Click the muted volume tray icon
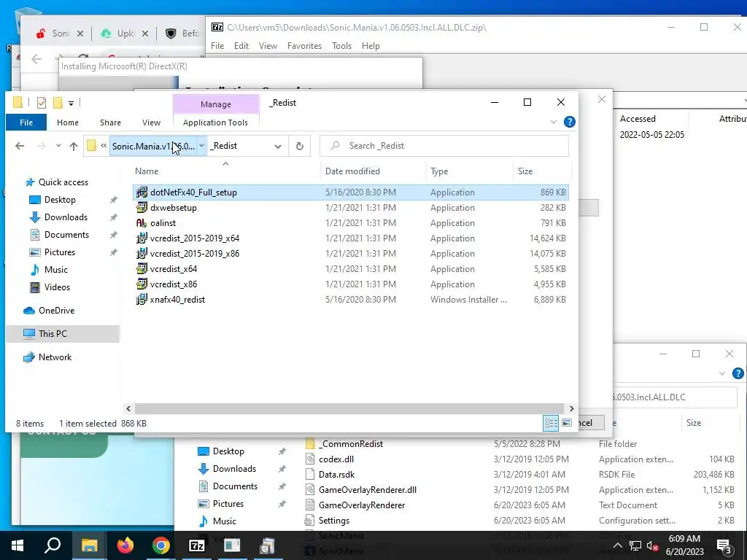The height and width of the screenshot is (560, 747). pos(653,546)
